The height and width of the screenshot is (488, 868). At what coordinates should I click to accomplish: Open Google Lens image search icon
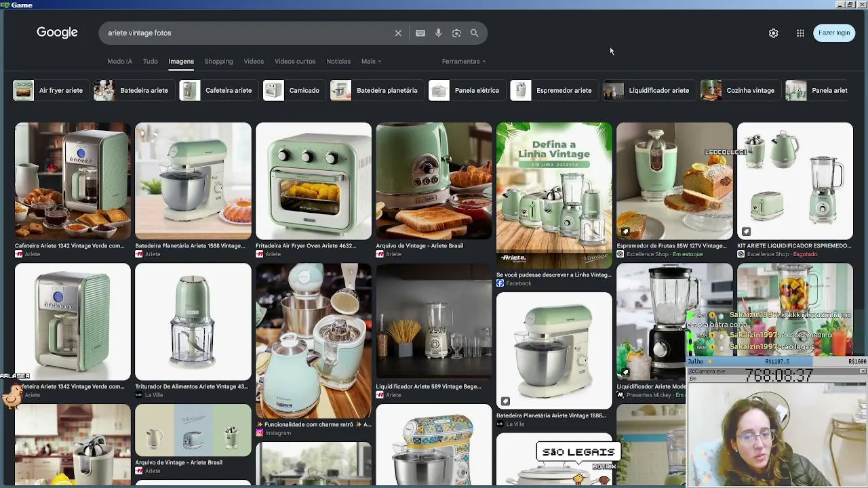tap(456, 33)
